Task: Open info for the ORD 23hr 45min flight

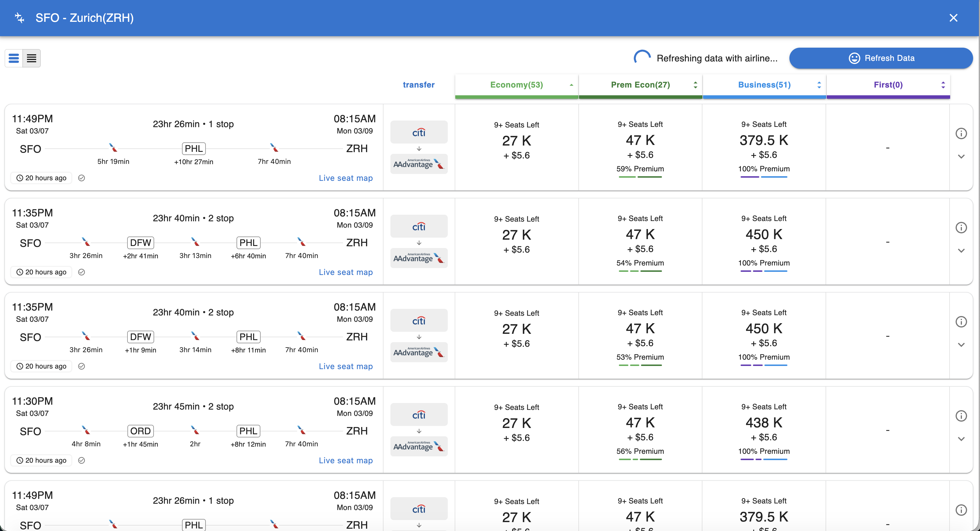Action: [961, 416]
